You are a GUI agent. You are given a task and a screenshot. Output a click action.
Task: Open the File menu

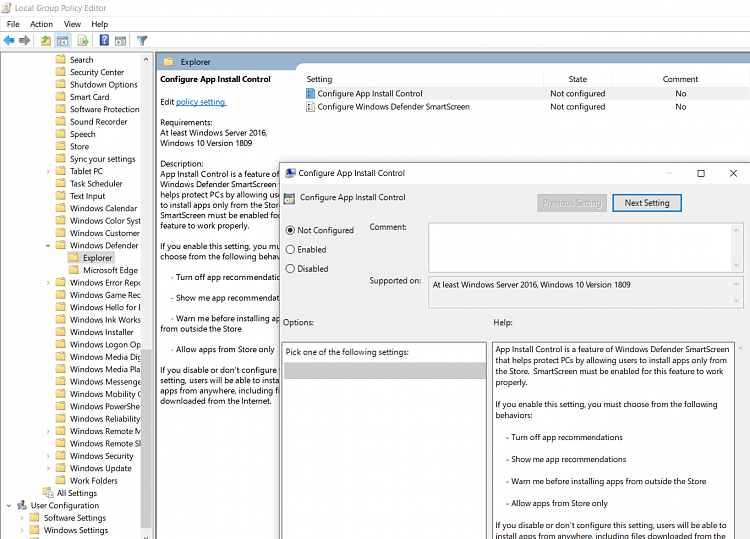pyautogui.click(x=13, y=24)
